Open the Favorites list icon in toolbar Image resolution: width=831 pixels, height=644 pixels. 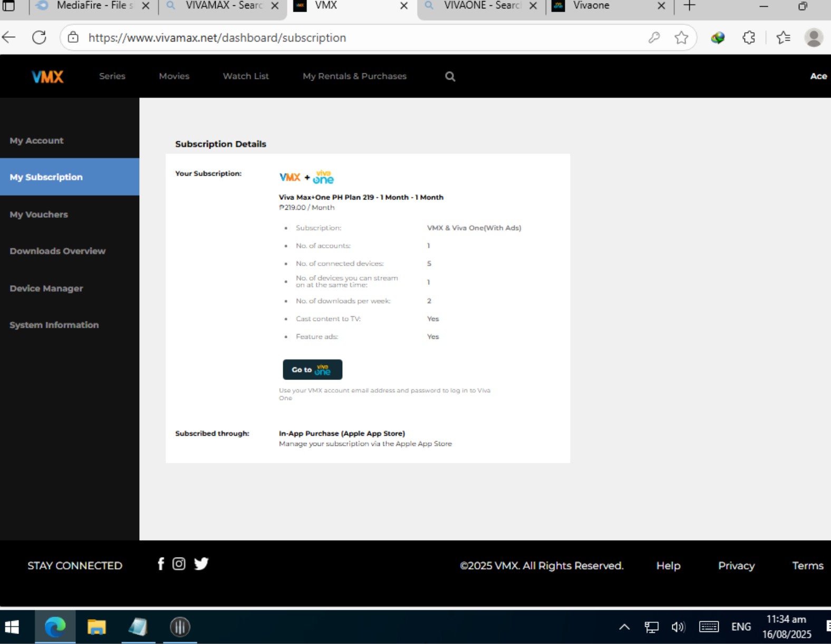[784, 37]
